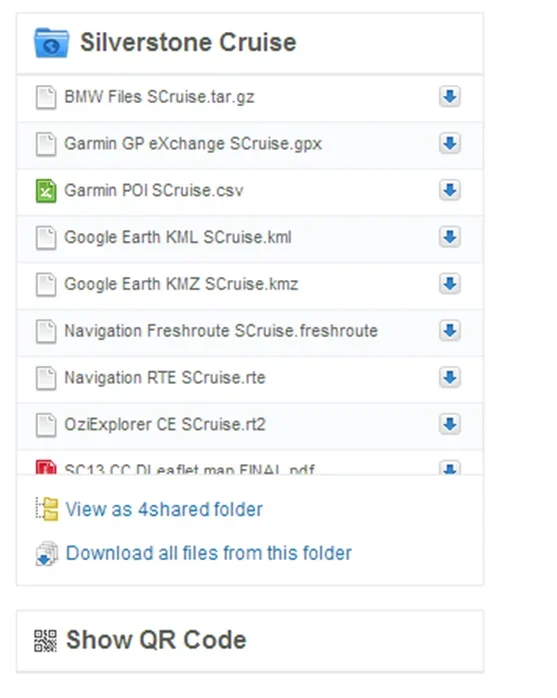Click the Silverstone Cruise folder title
This screenshot has width=557, height=698.
188,42
